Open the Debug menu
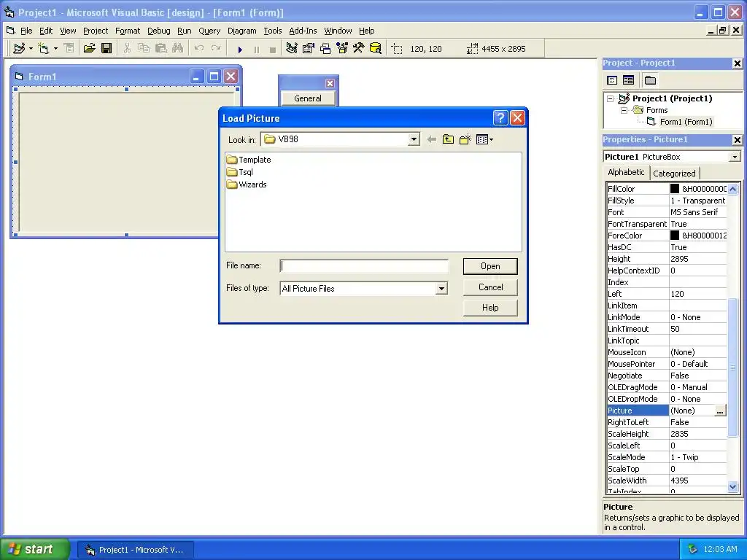This screenshot has height=560, width=747. pos(158,31)
